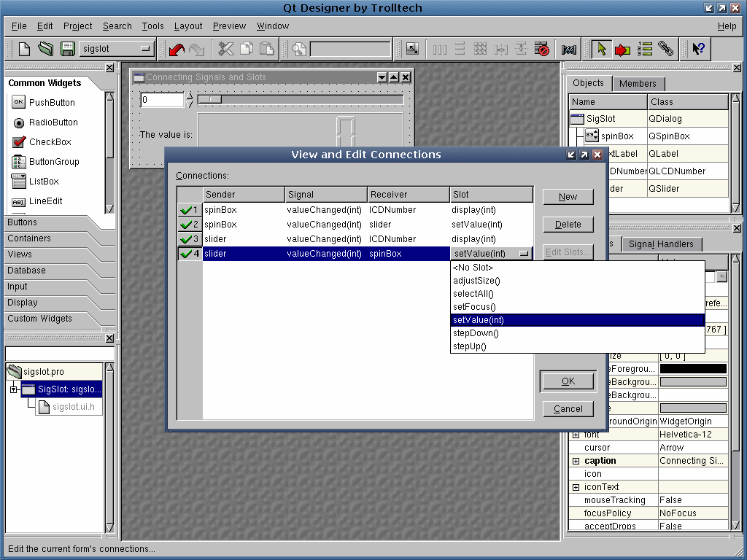The height and width of the screenshot is (560, 747).
Task: Click the Cancel button in connections dialog
Action: coord(568,408)
